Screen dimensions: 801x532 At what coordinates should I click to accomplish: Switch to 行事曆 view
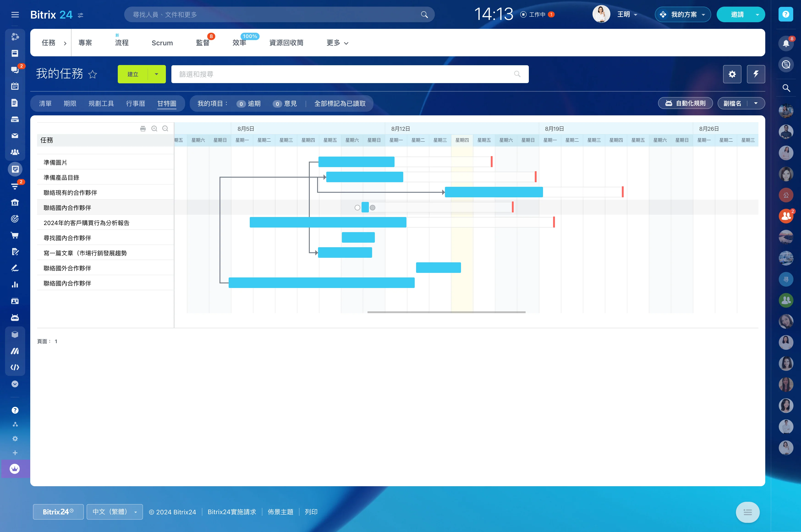135,103
